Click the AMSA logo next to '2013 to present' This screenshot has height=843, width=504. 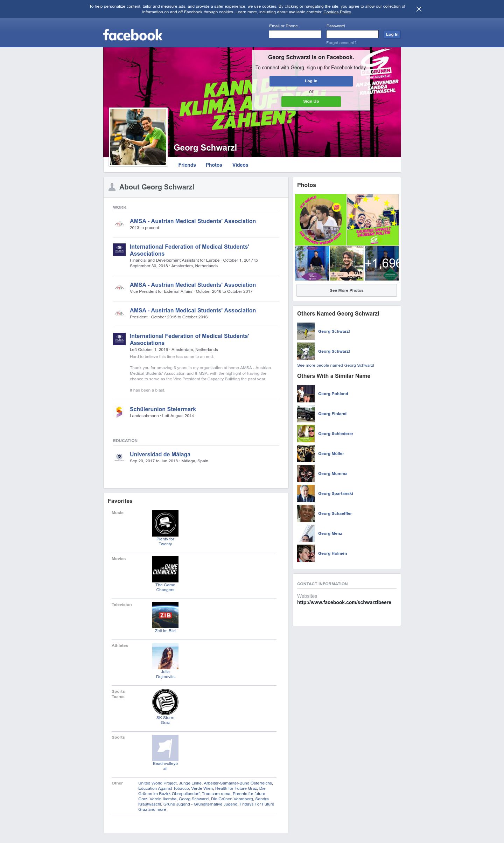coord(119,224)
